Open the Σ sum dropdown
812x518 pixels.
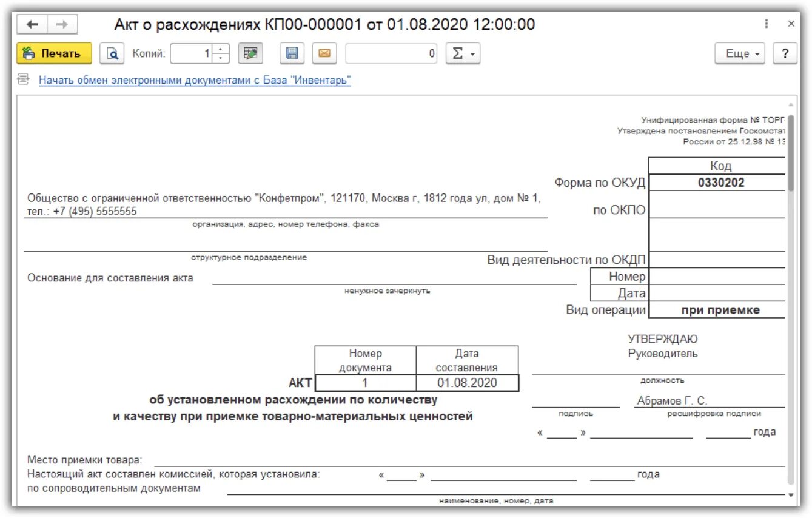click(463, 53)
